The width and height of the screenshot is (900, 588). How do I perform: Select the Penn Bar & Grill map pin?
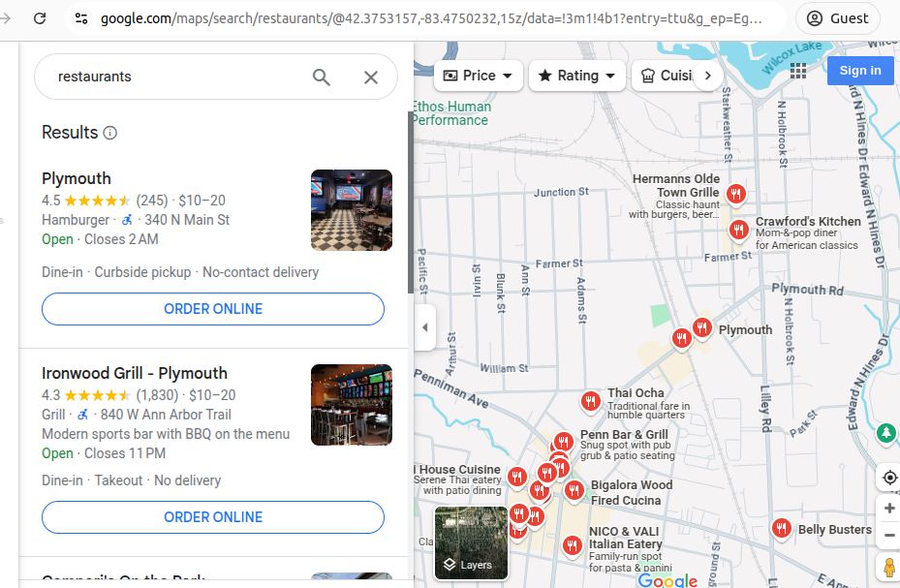(564, 443)
